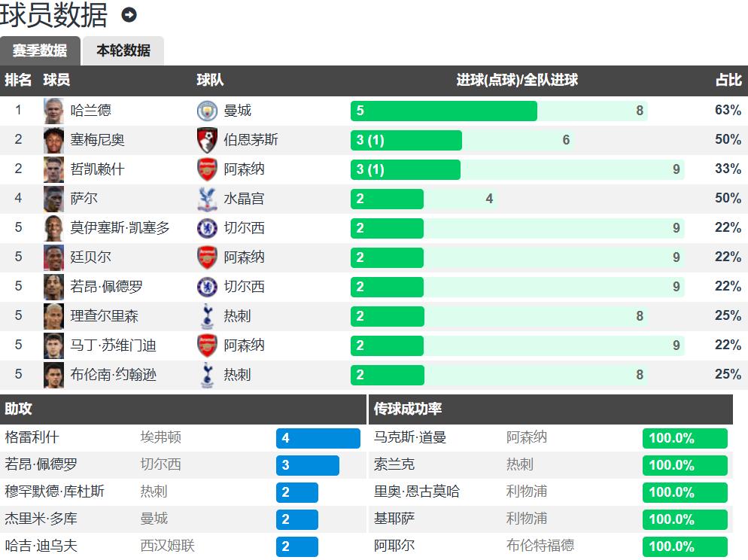Sort by the 占比 column header
The width and height of the screenshot is (748, 560).
coord(728,81)
